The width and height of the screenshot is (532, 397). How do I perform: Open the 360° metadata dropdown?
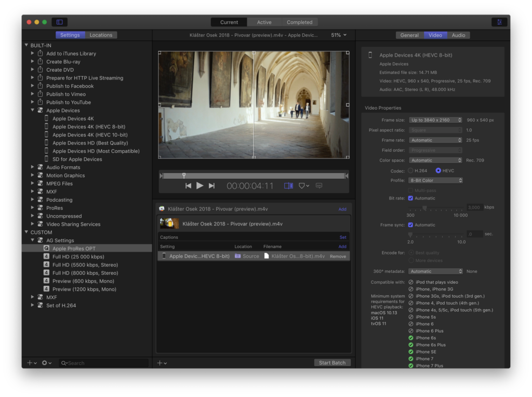(436, 271)
